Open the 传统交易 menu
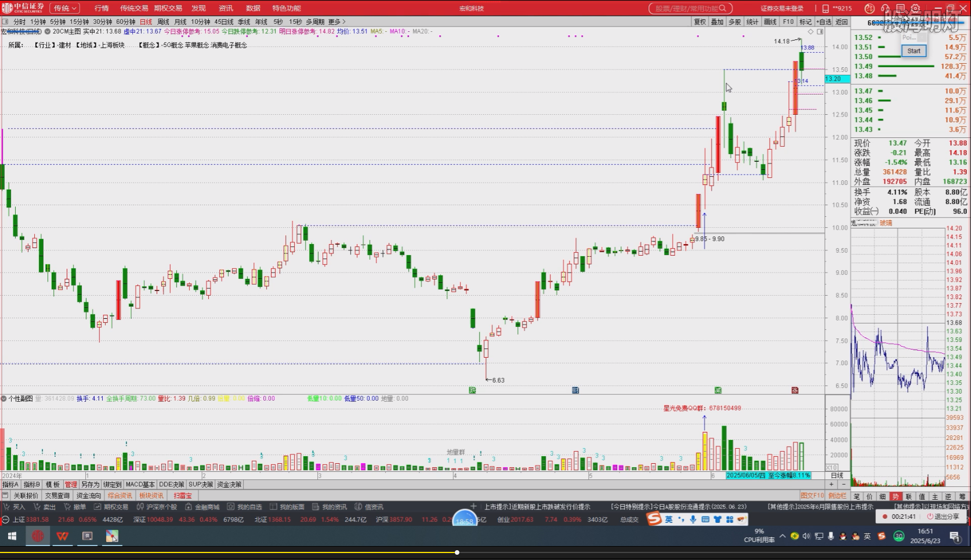 pyautogui.click(x=134, y=8)
